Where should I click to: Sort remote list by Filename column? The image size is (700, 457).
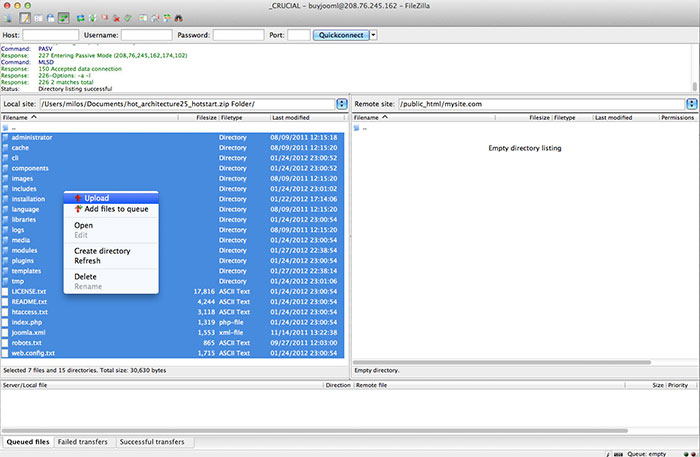pos(423,117)
